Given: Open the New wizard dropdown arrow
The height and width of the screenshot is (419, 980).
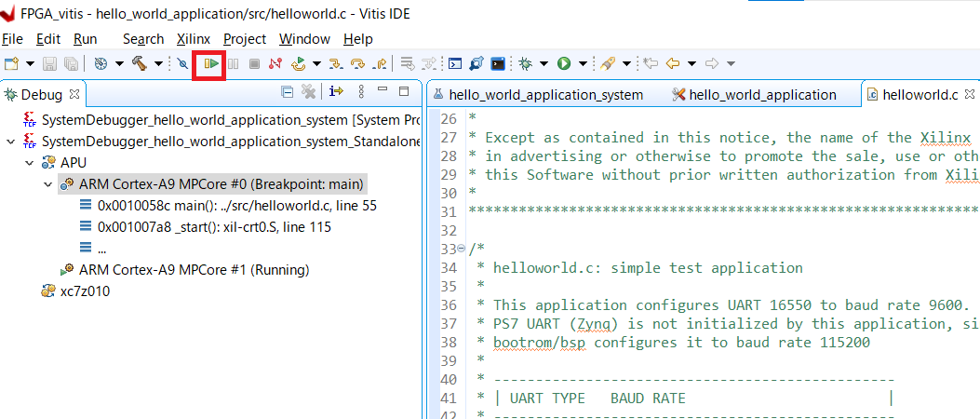Looking at the screenshot, I should point(29,64).
